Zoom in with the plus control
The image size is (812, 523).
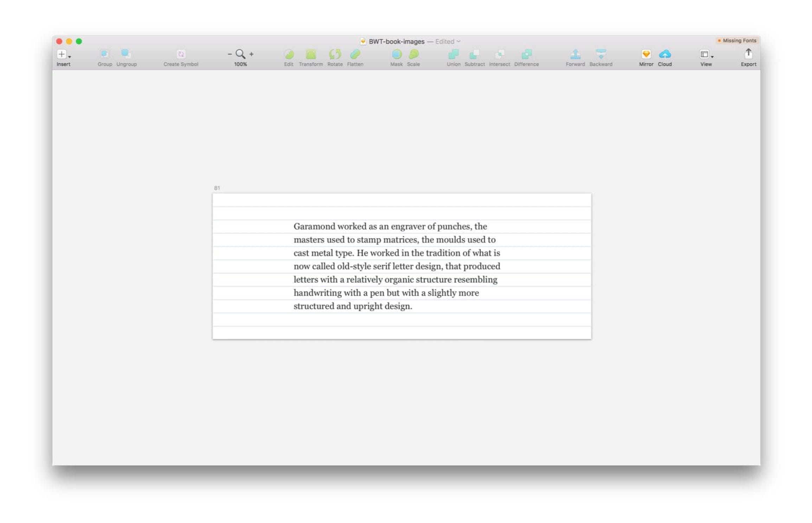(x=251, y=54)
